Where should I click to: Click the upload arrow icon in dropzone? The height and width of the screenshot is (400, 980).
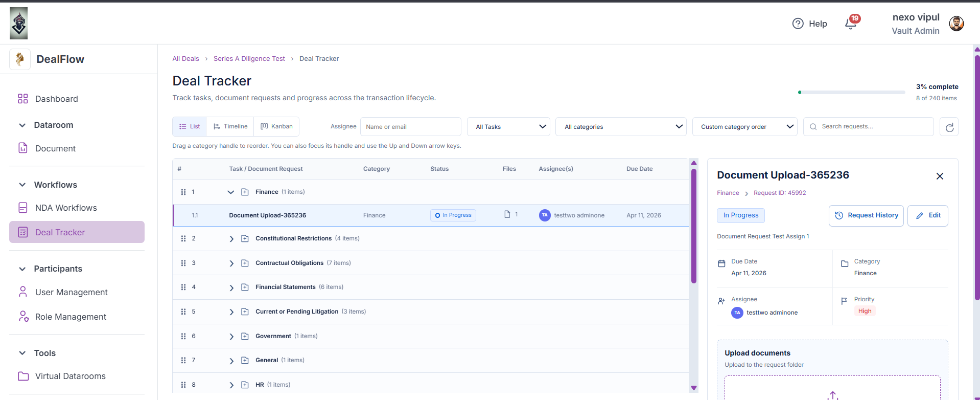tap(833, 395)
